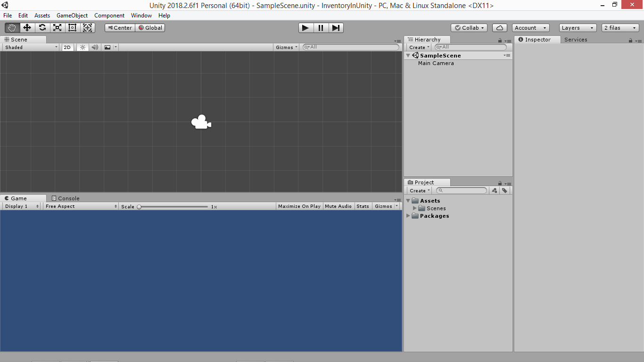Click the Play button
This screenshot has width=644, height=362.
[305, 28]
